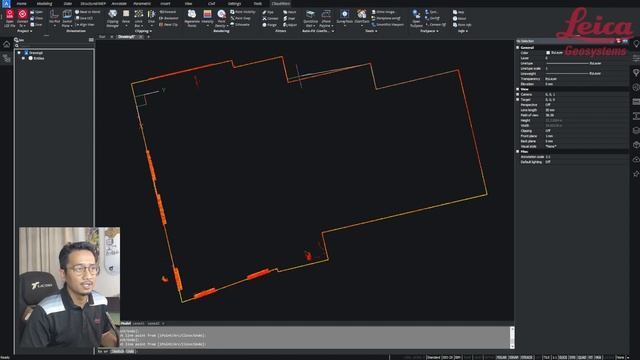The width and height of the screenshot is (640, 360).
Task: Click the Open TruSpace icon
Action: click(x=416, y=15)
